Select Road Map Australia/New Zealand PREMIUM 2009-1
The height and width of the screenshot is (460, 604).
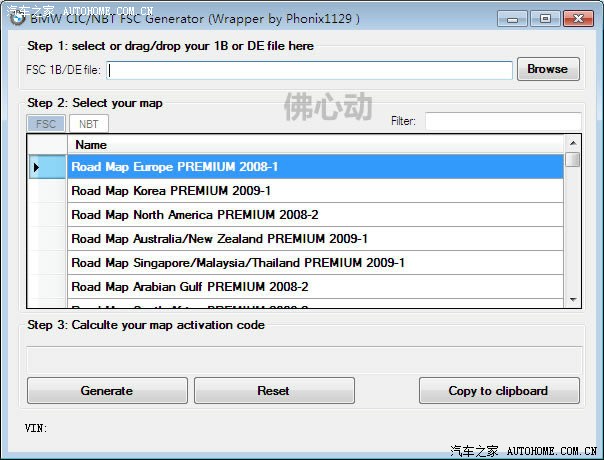[315, 239]
